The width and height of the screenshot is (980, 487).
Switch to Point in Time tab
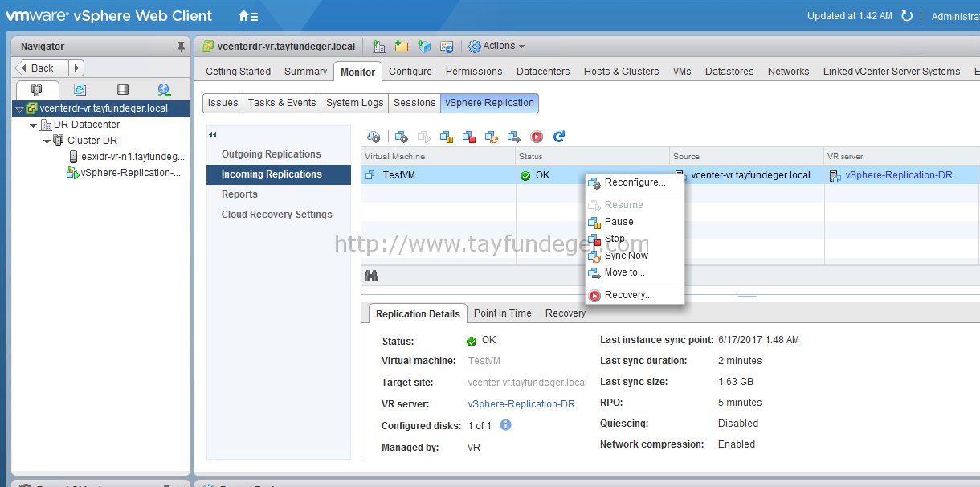(503, 313)
